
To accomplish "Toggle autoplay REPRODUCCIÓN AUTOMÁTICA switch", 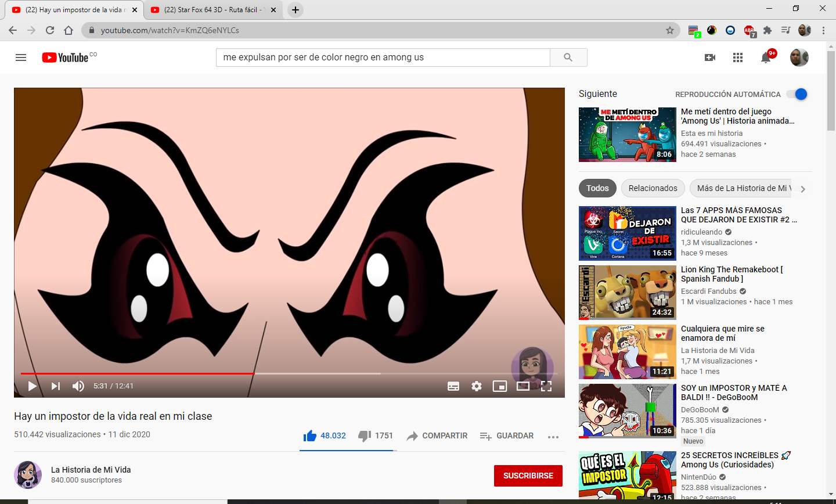I will pyautogui.click(x=797, y=94).
